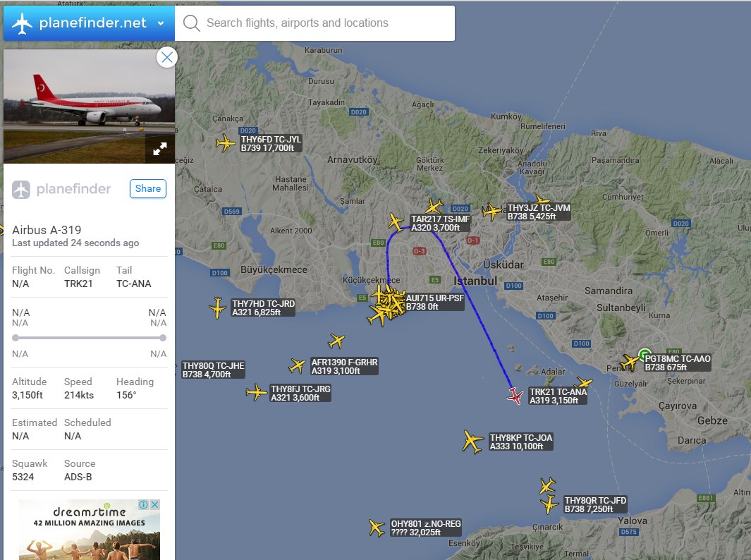Click the Heading value 156°
Screen dimensions: 751x560
tap(126, 395)
